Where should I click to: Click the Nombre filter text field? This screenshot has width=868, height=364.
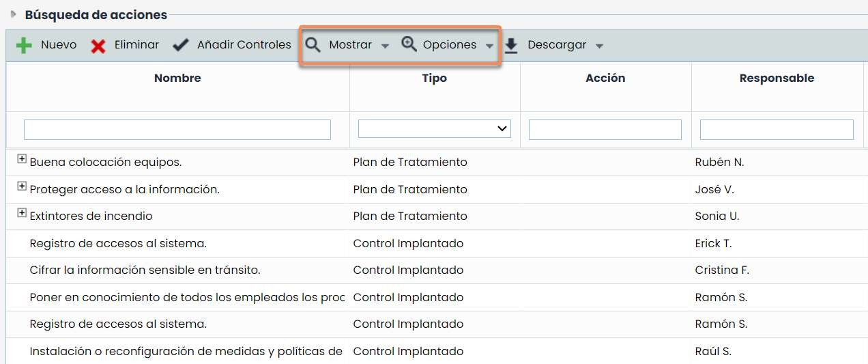pos(177,130)
